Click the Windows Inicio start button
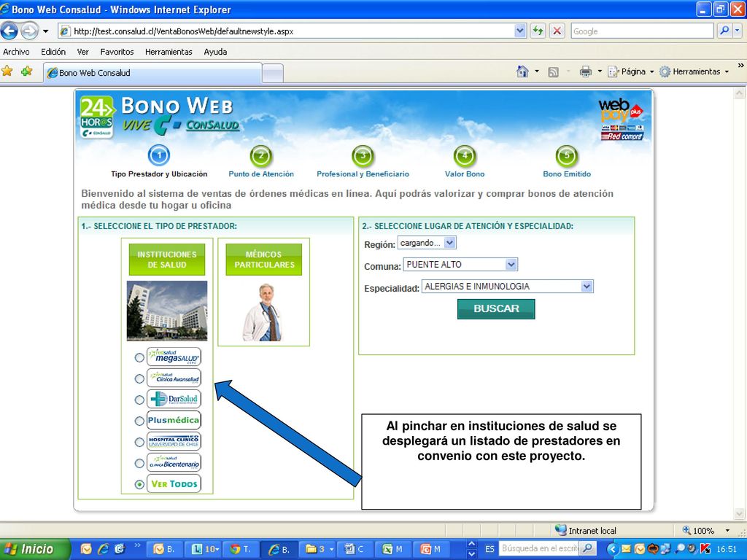Image resolution: width=747 pixels, height=560 pixels. (x=34, y=549)
